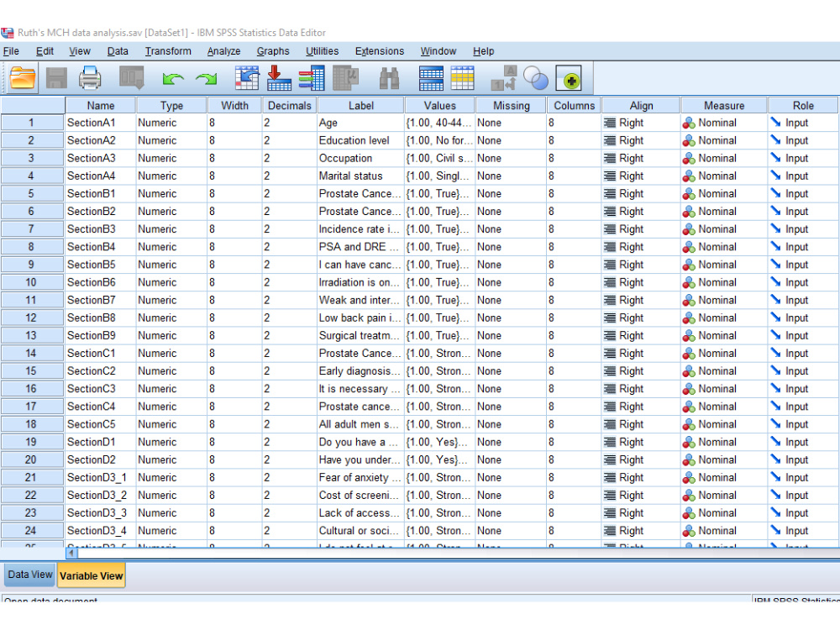Open the Analyze menu
The image size is (840, 630).
click(x=223, y=51)
